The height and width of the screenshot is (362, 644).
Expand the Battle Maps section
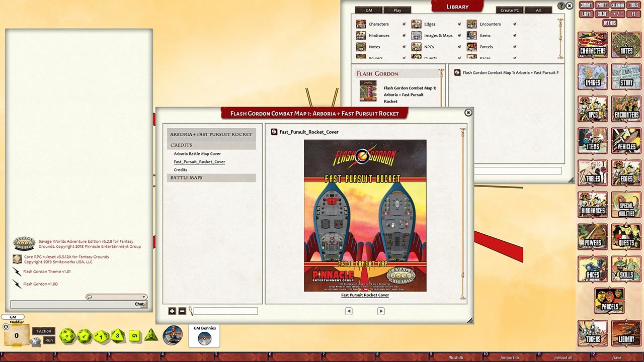186,177
